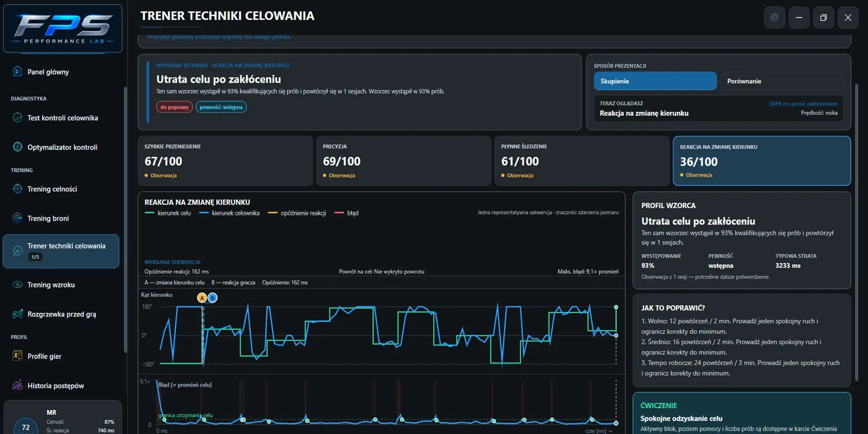Screen dimensions: 868x434
Task: Click the Śr. reakcja 740 ms stat
Action: (80, 430)
